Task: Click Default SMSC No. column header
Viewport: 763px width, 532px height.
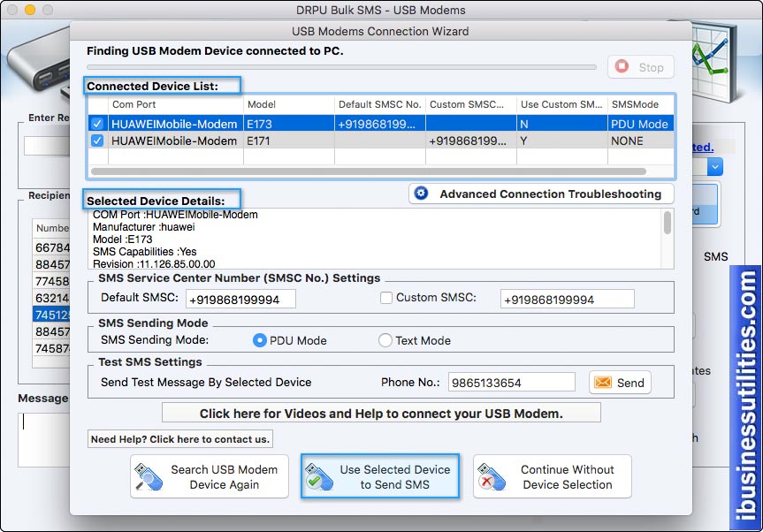Action: coord(380,104)
